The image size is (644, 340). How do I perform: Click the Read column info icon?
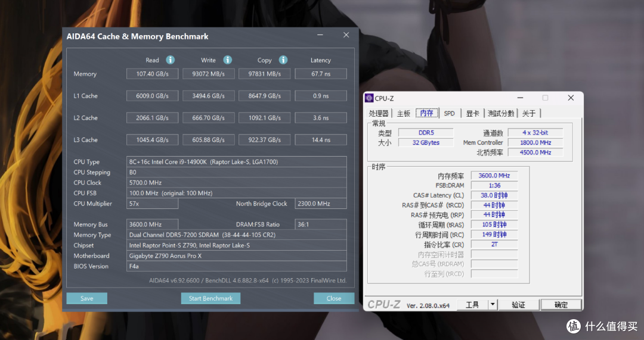point(170,60)
